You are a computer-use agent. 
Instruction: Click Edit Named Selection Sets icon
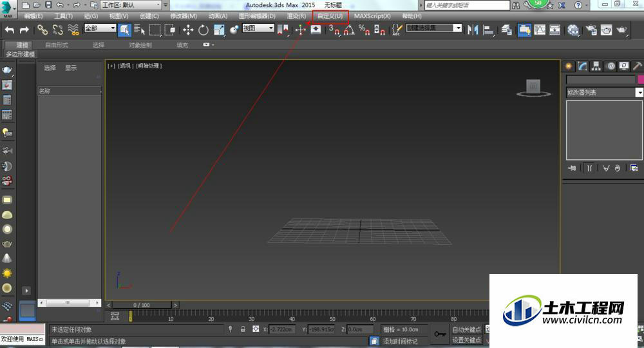pos(397,30)
